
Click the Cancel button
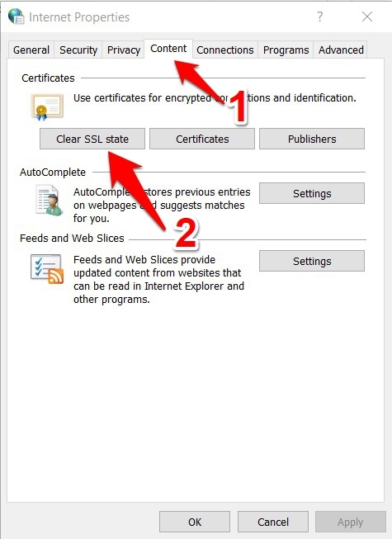pos(273,522)
